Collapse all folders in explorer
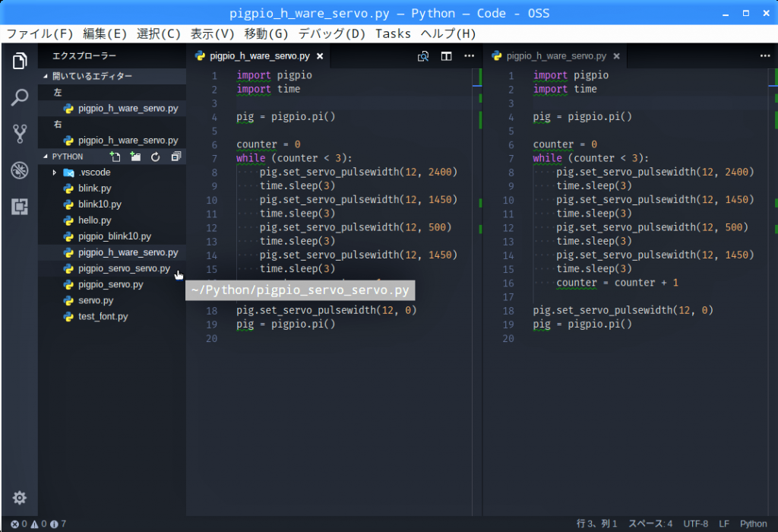The image size is (778, 532). click(x=176, y=157)
